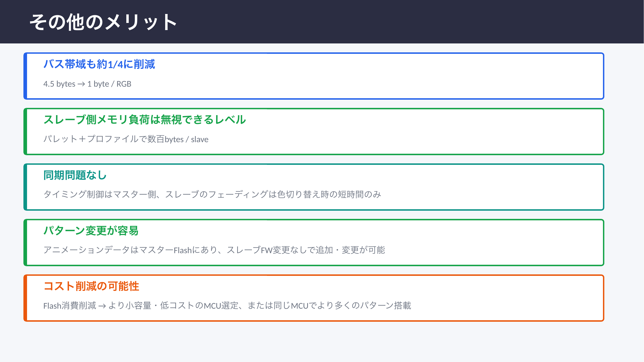Click the blank area below the last card
644x362 pixels.
322,342
